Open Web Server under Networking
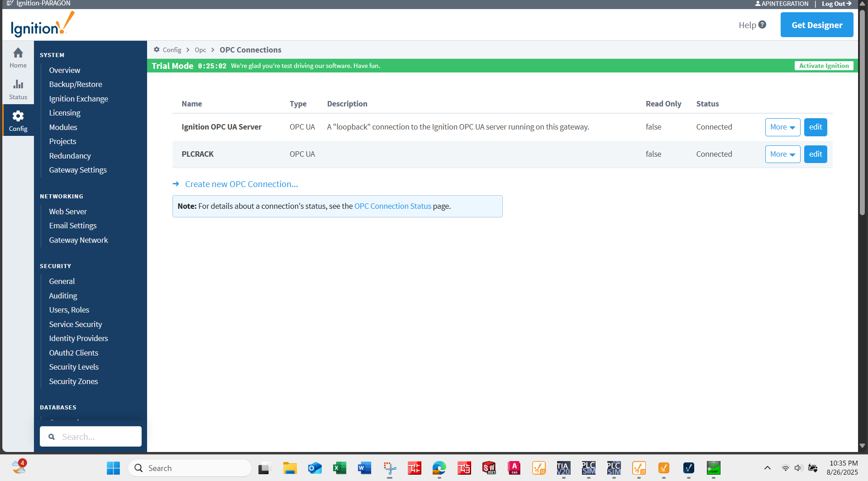Image resolution: width=868 pixels, height=481 pixels. point(68,212)
